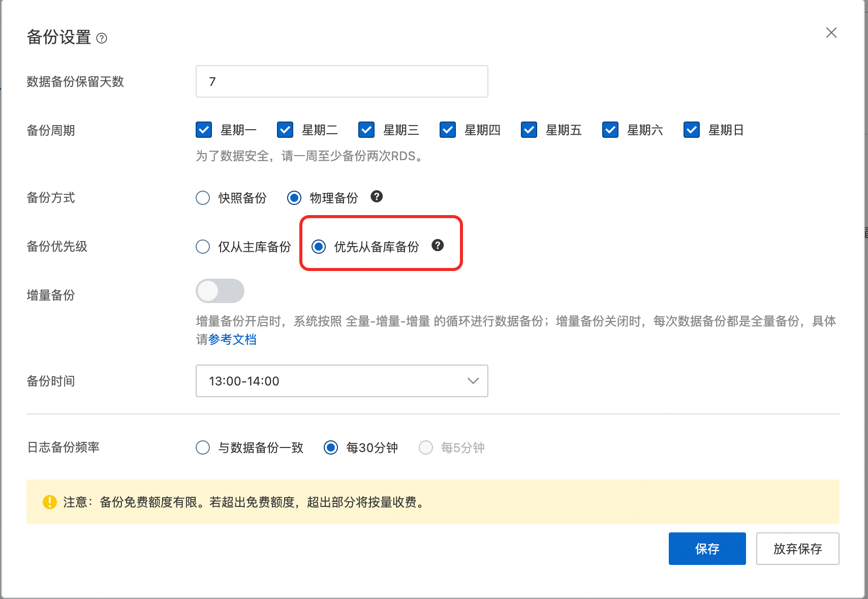The height and width of the screenshot is (599, 868).
Task: Click the help icon beside 备份设置 title
Action: (102, 38)
